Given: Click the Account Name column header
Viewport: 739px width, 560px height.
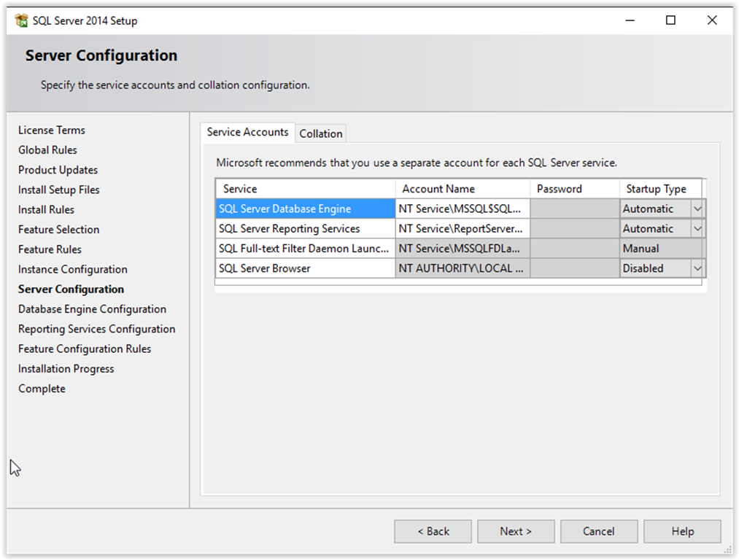Looking at the screenshot, I should pos(463,189).
